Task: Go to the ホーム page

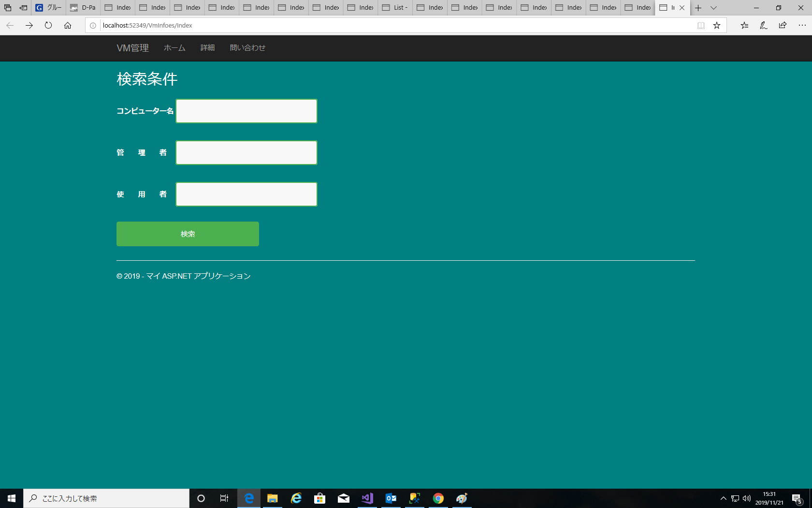Action: (x=174, y=48)
